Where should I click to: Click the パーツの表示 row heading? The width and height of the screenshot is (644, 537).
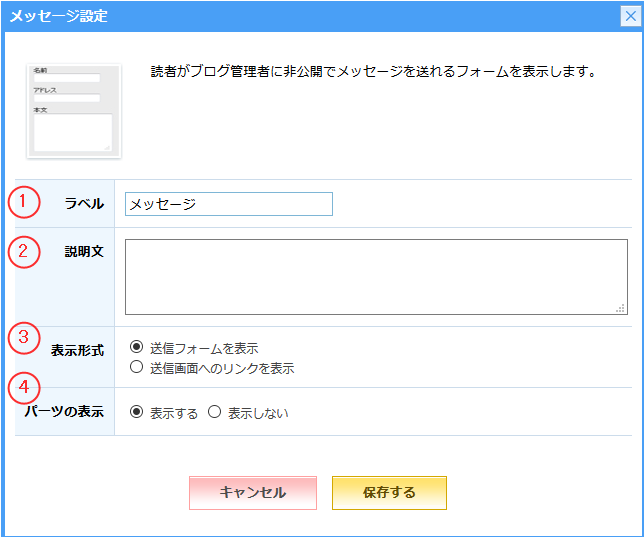pos(64,412)
